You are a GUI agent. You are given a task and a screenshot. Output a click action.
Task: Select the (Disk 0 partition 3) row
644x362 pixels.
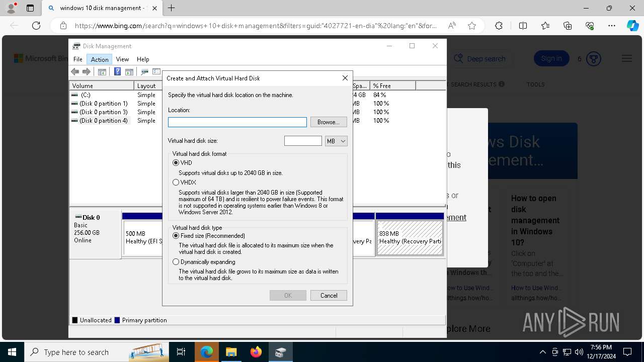point(100,112)
